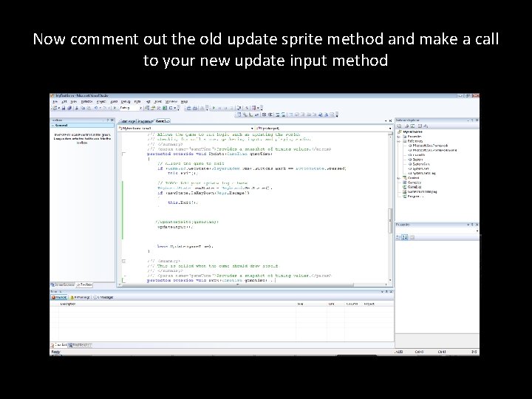Click the green Excel-like toolbar icon

coord(165,108)
